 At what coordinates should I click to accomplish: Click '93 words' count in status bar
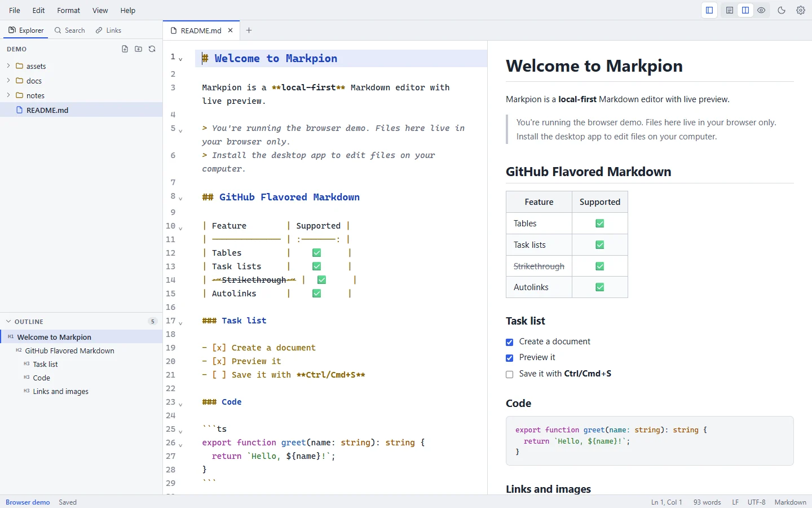[x=707, y=502]
